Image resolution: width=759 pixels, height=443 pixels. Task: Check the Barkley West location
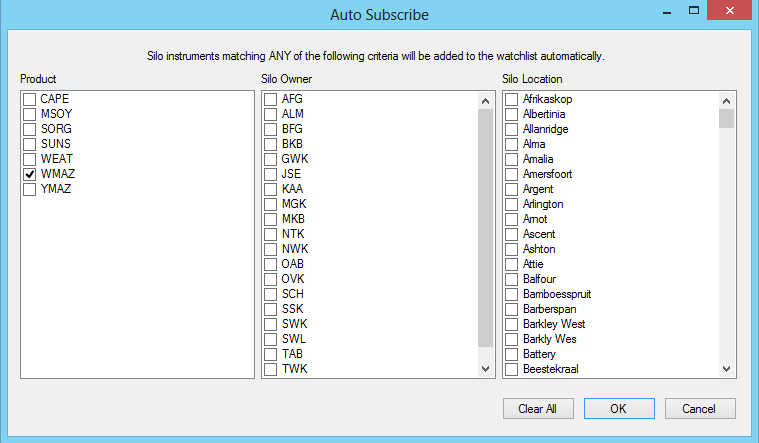(512, 324)
